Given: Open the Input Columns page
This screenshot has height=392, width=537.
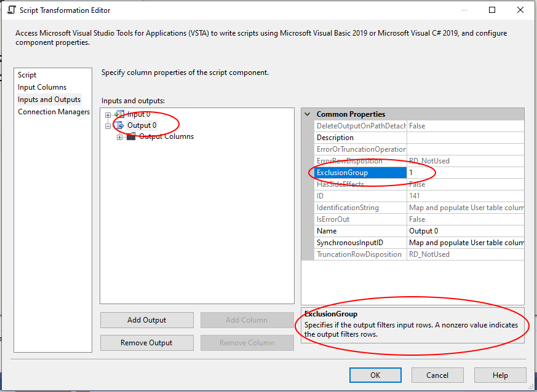Looking at the screenshot, I should coord(42,87).
